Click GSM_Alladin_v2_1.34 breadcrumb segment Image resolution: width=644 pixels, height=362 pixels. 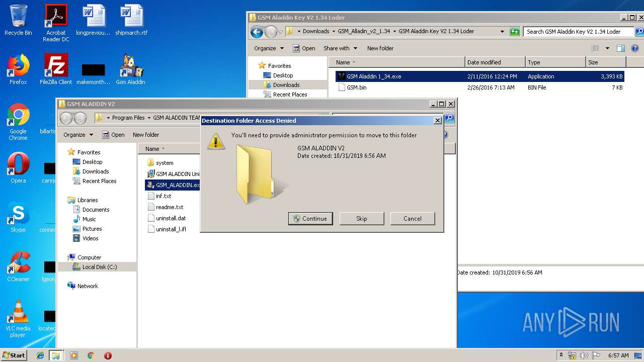tap(364, 31)
